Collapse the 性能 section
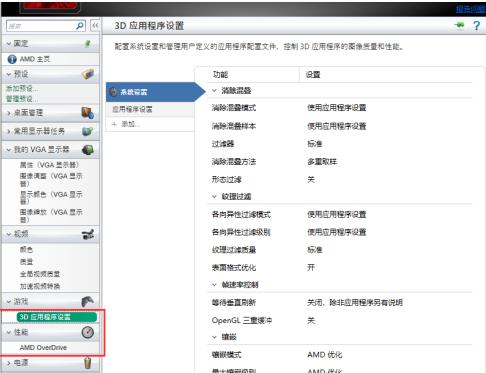This screenshot has height=373, width=486. [x=9, y=332]
